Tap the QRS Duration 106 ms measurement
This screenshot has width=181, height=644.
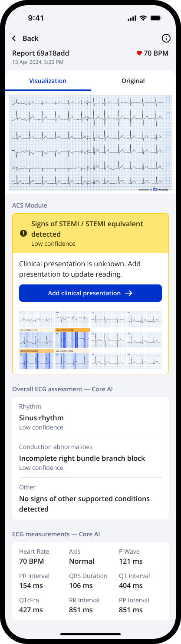tap(88, 581)
